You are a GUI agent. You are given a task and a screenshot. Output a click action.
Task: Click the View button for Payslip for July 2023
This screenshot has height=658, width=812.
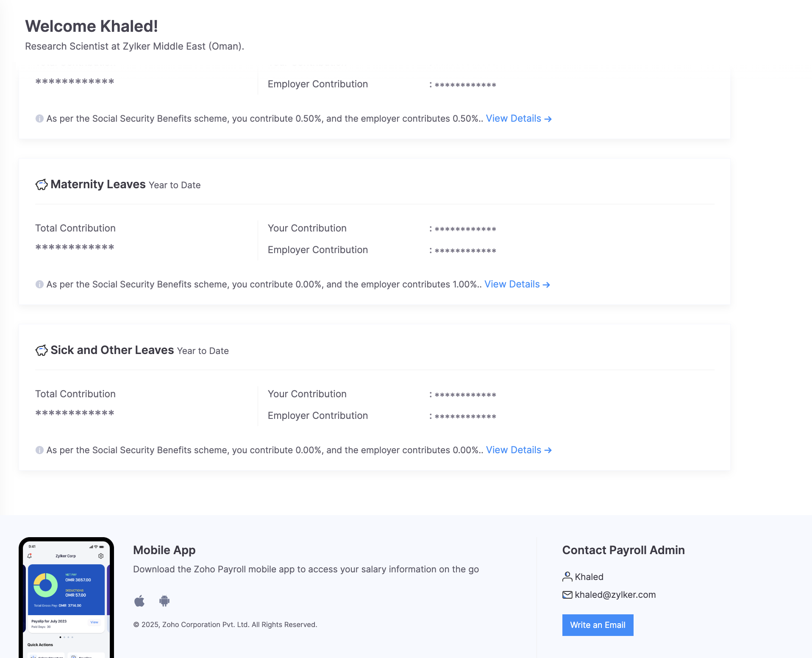[x=94, y=622]
